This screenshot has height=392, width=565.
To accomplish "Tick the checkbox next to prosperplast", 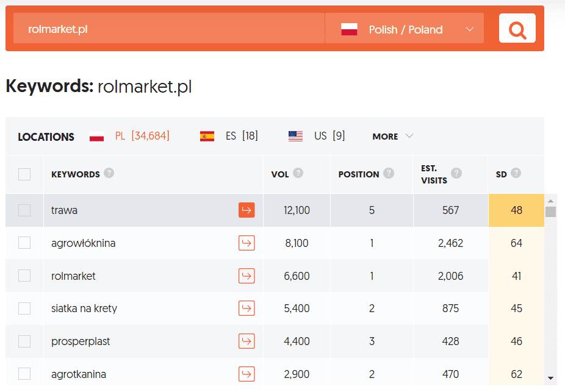I will [24, 341].
